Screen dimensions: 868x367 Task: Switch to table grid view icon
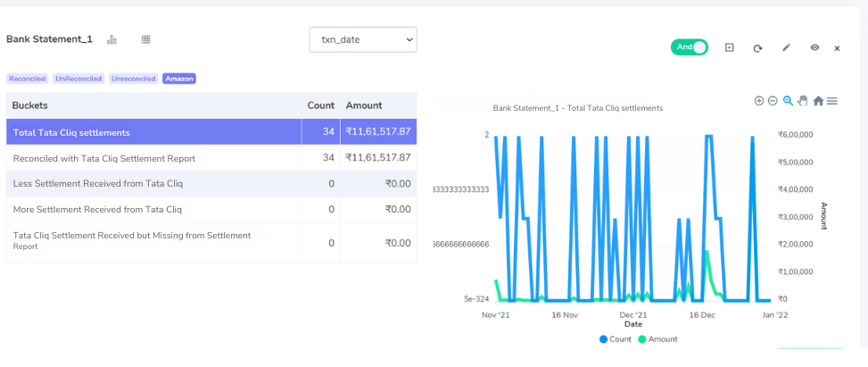(146, 39)
